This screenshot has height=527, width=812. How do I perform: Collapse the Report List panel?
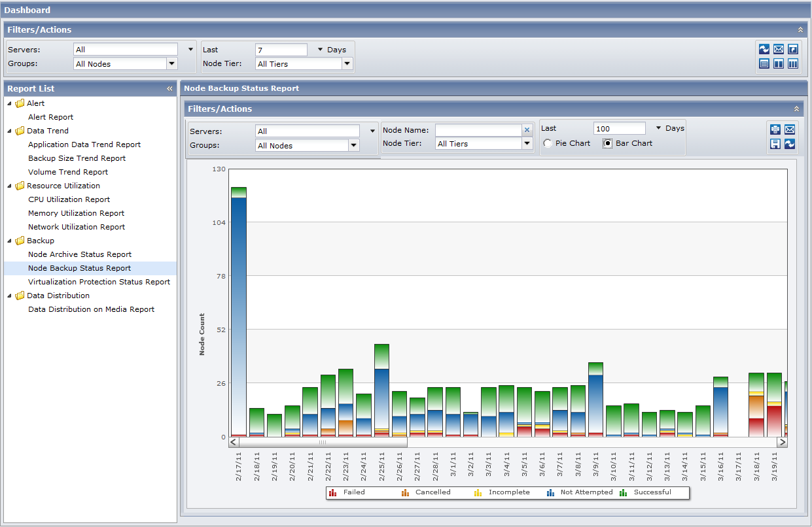coord(169,88)
